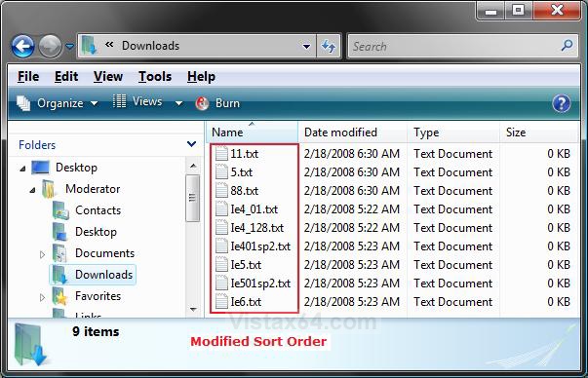Open the Tools menu
The height and width of the screenshot is (378, 588).
[x=155, y=76]
